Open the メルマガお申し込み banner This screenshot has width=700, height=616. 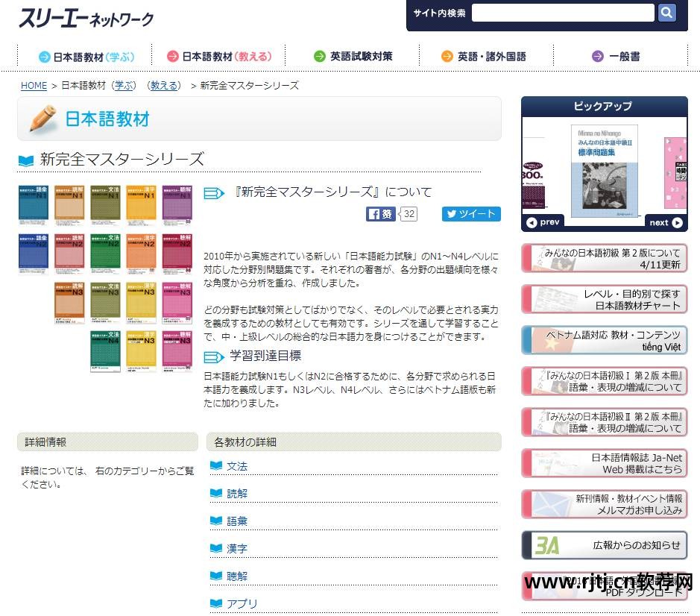click(605, 504)
